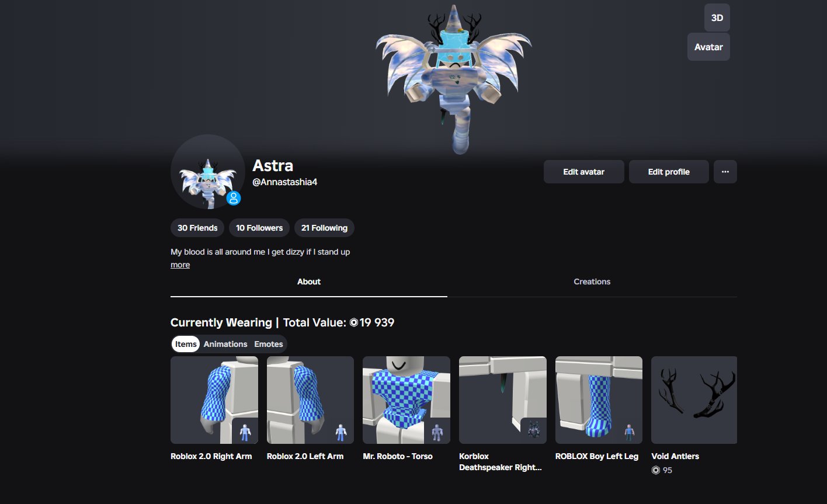Click the Robux icon beside price 95
Viewport: 827px width, 504px height.
tap(656, 470)
